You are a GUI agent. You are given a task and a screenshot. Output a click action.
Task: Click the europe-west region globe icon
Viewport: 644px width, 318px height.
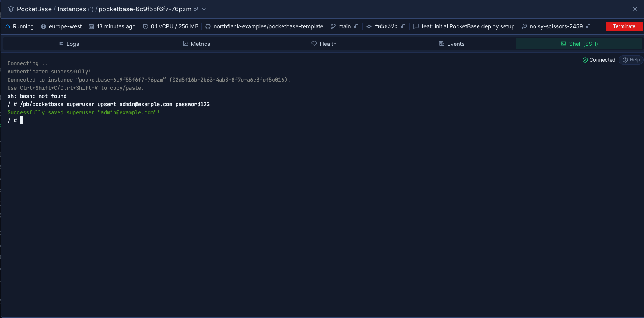tap(44, 26)
